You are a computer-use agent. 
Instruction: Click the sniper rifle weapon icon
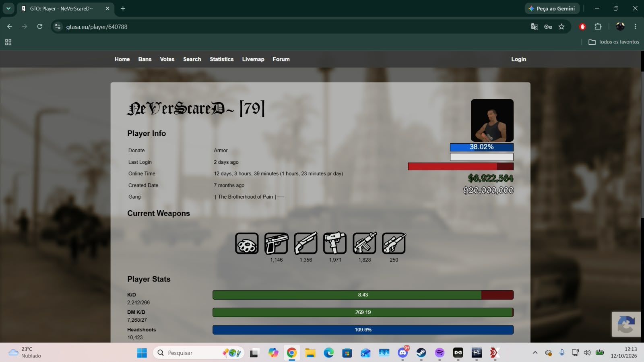(x=394, y=243)
